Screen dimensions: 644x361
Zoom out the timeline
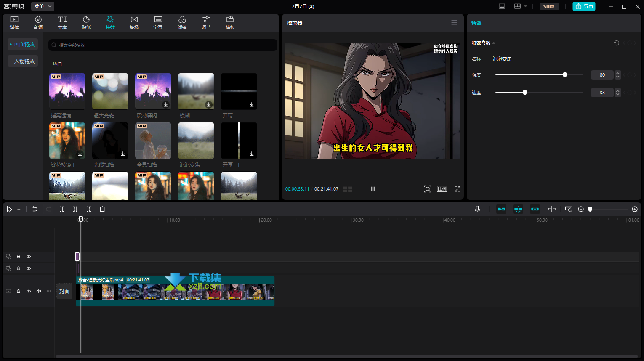click(581, 209)
